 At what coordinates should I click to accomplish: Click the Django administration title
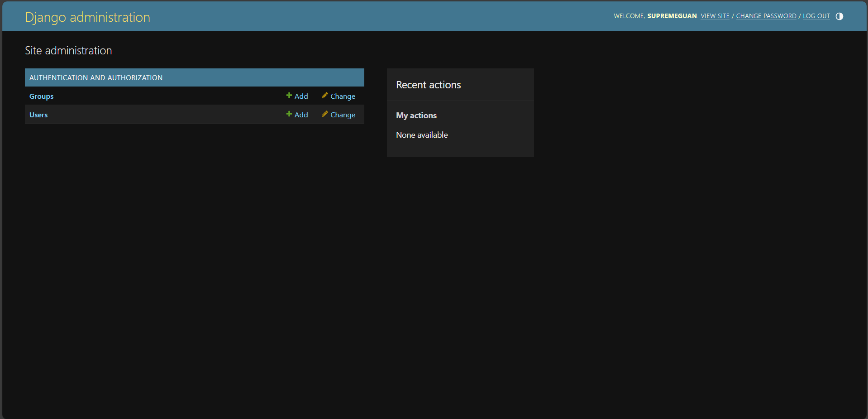87,17
